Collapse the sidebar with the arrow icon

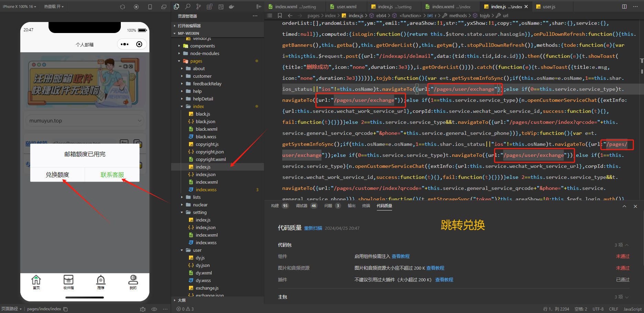click(258, 6)
